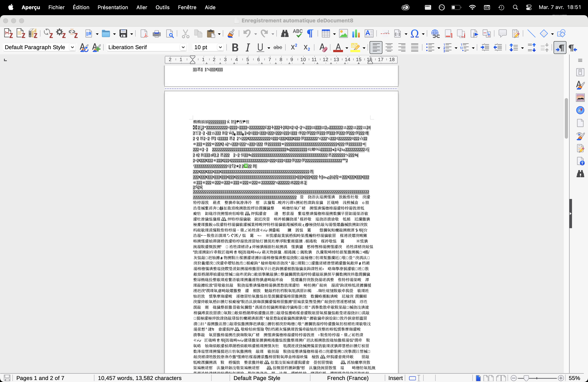Click the vertical scrollbar thumb
The image size is (588, 382).
click(566, 118)
